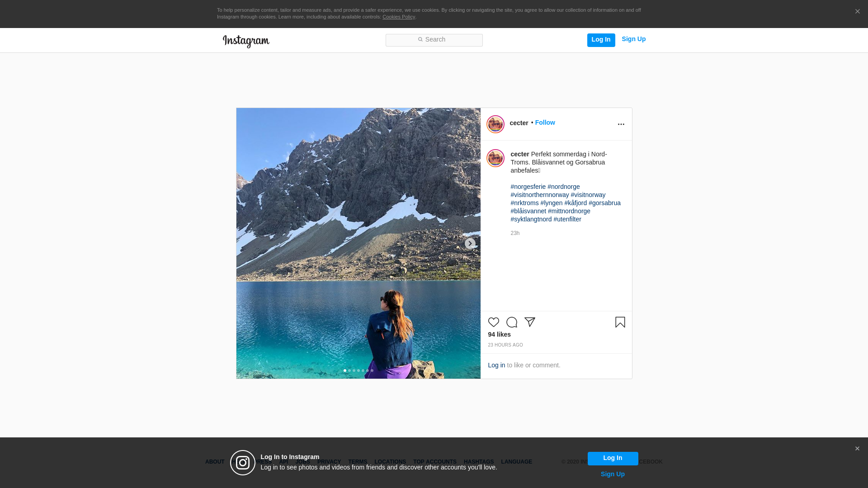Click the carousel position dots indicator
The image size is (868, 488).
point(358,371)
